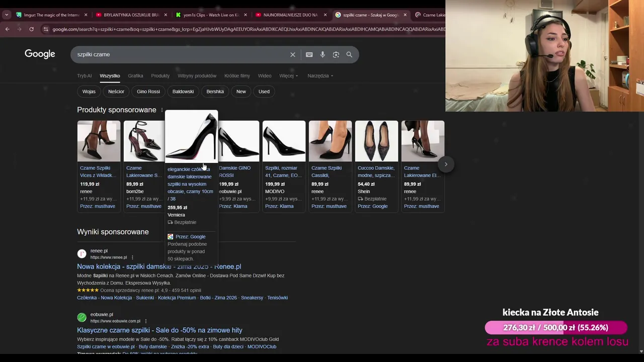Click Przez: Klarna under GINO ROSSI
Screen dimensions: 644x362
coord(233,206)
